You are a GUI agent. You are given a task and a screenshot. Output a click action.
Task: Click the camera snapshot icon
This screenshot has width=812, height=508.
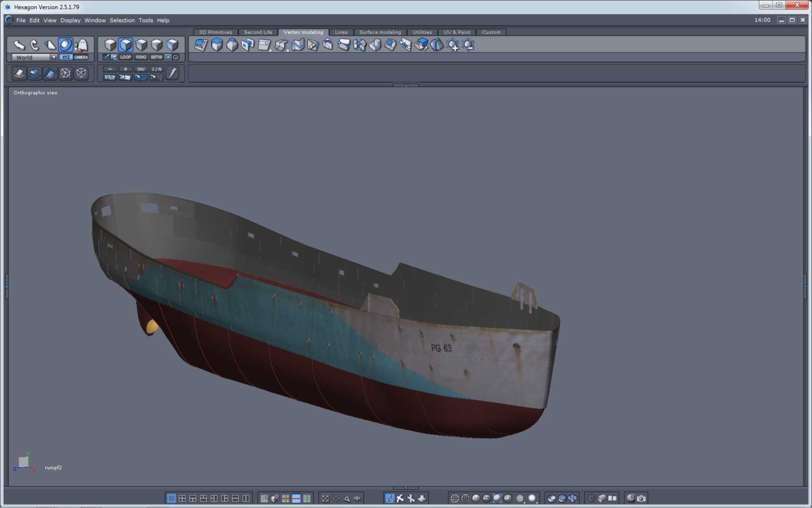(x=641, y=498)
